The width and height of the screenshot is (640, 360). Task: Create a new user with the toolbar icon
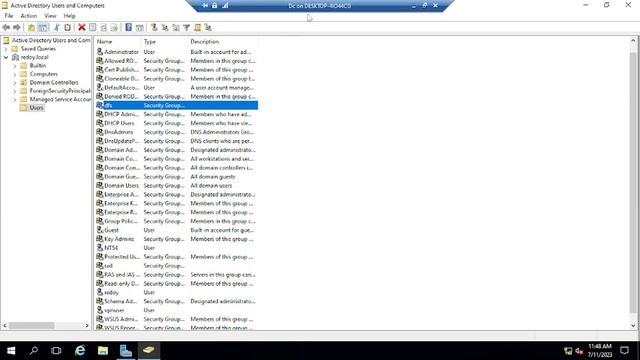(x=154, y=27)
